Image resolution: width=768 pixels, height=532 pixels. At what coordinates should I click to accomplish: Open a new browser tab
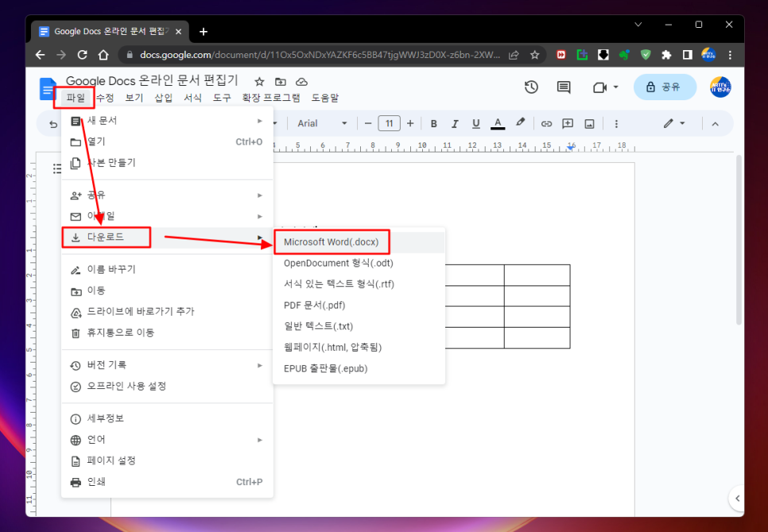coord(204,32)
